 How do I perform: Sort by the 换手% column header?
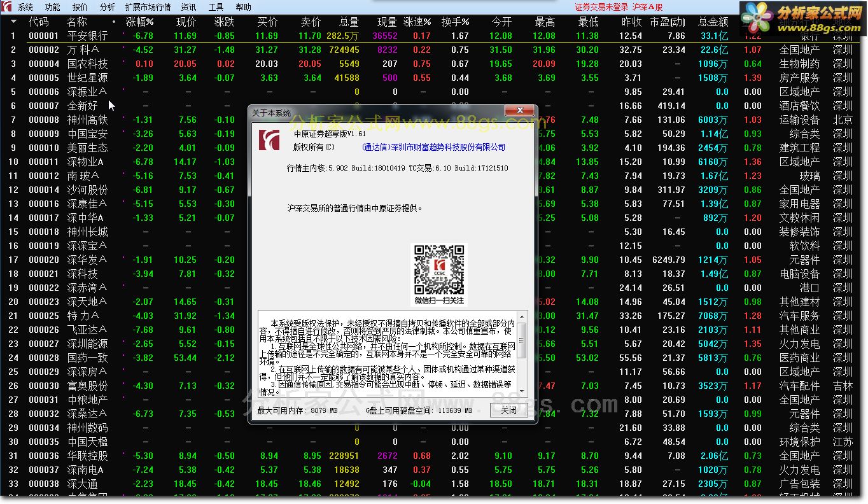point(456,22)
